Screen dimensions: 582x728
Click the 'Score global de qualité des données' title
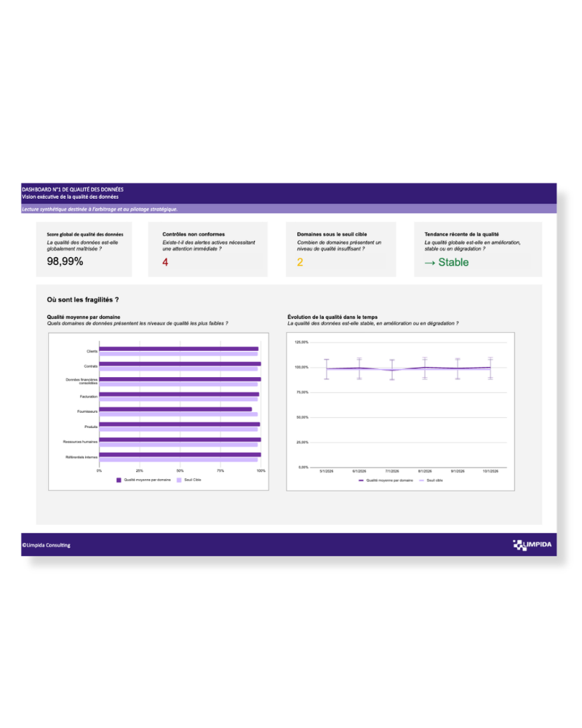pyautogui.click(x=85, y=234)
